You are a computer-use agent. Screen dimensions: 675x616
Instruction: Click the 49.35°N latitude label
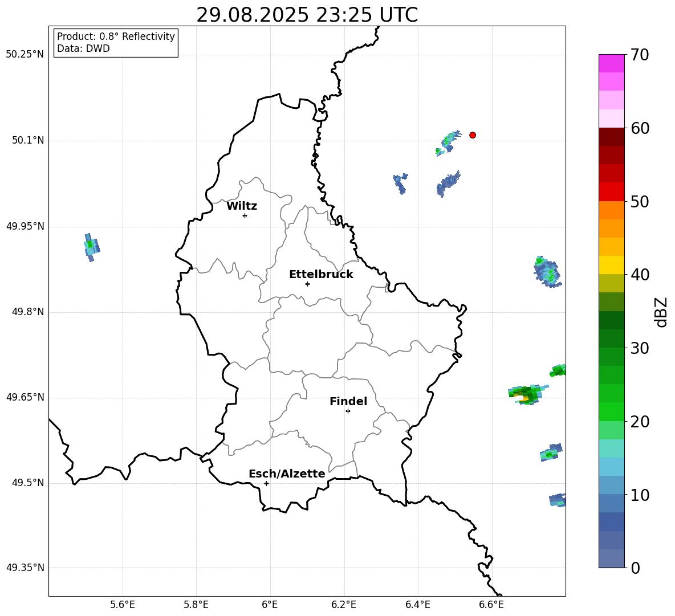(25, 568)
